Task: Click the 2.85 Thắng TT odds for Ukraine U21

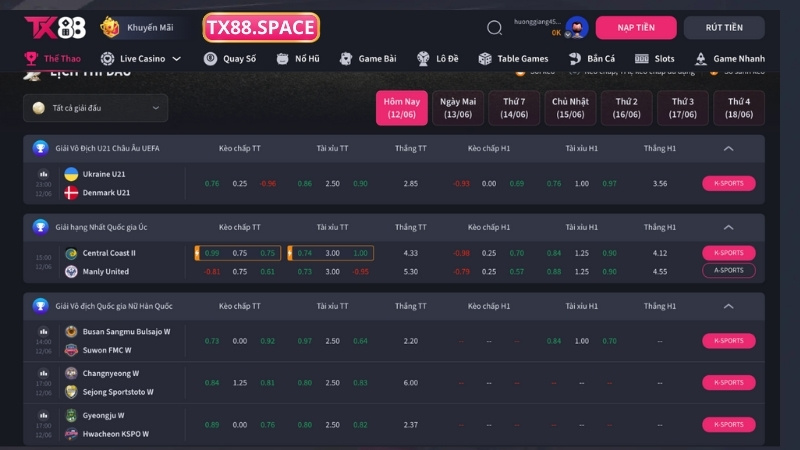Action: point(411,184)
